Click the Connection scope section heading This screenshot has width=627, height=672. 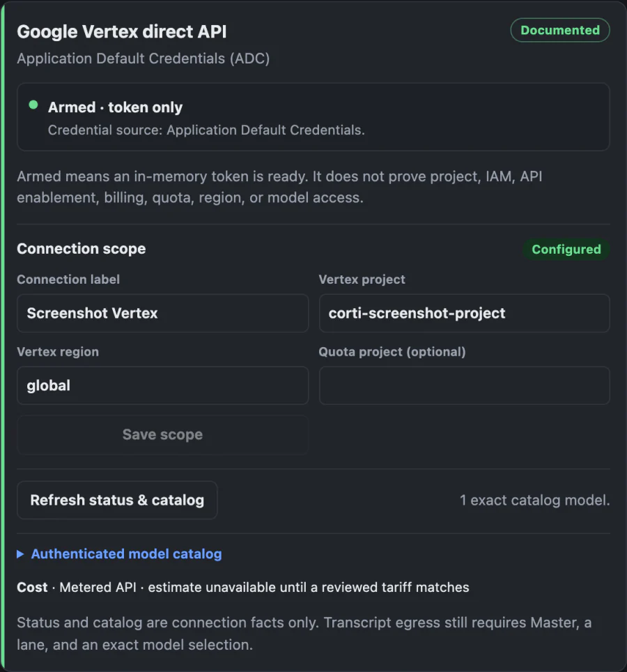point(82,249)
